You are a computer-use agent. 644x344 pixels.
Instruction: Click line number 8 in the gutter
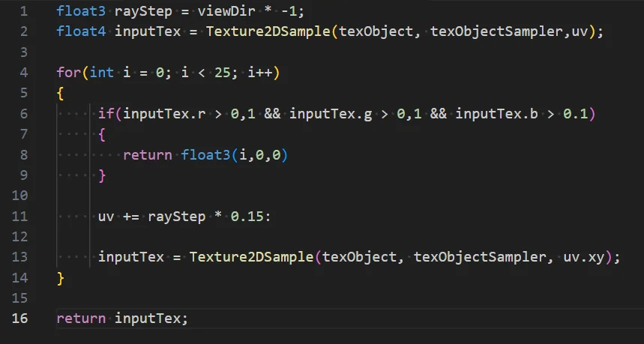click(24, 154)
